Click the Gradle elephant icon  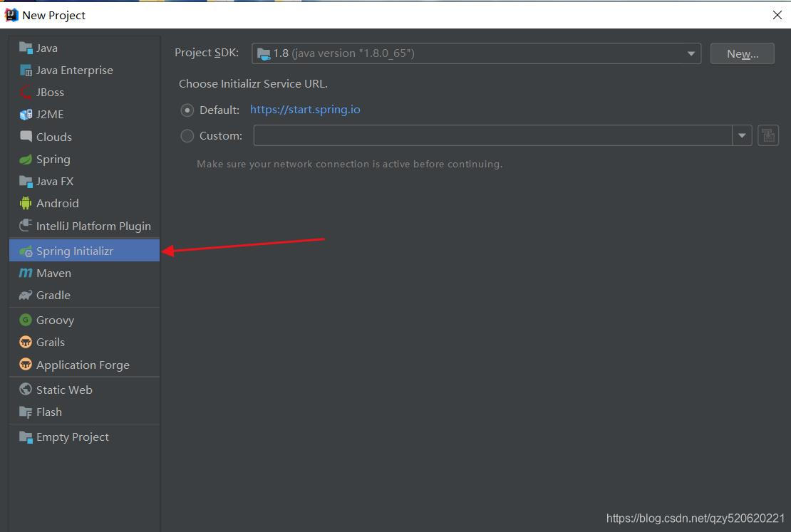tap(26, 295)
